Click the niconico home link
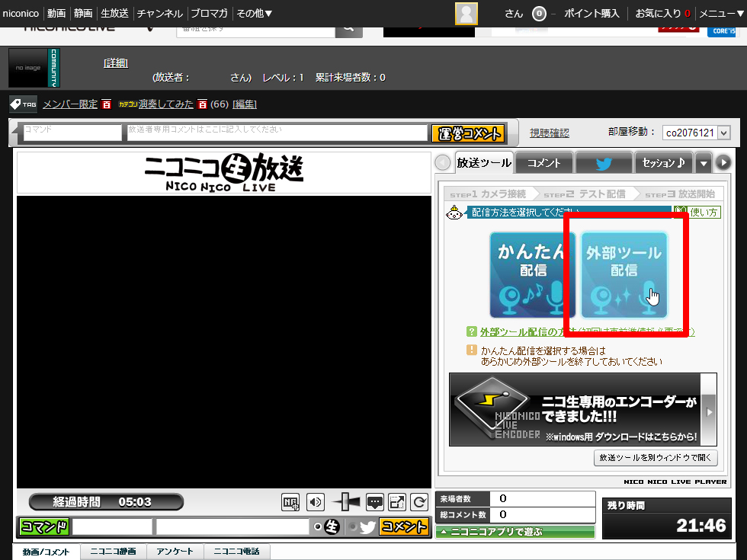The height and width of the screenshot is (560, 747). click(x=21, y=14)
